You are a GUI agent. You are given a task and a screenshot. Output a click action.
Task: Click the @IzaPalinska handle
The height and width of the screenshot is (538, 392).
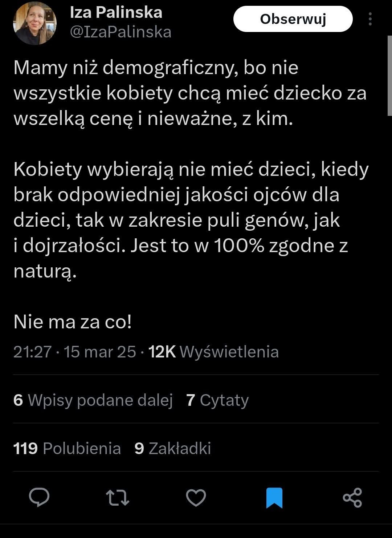[120, 32]
